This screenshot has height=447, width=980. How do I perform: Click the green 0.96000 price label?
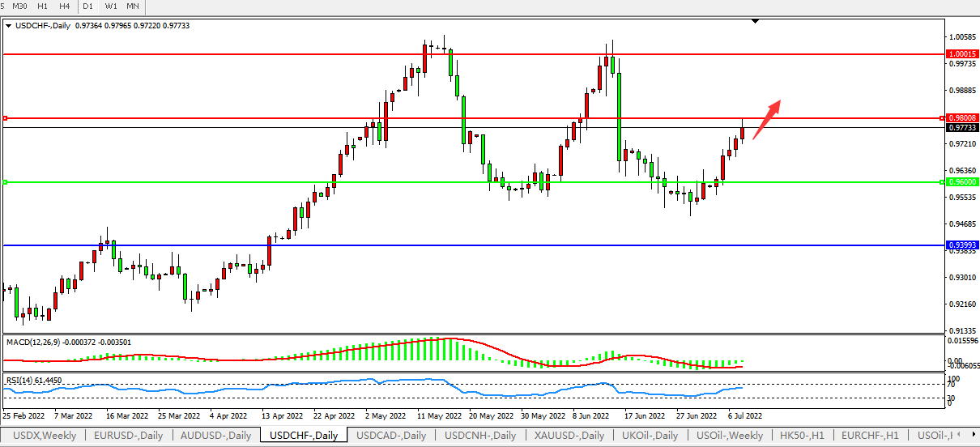coord(961,182)
